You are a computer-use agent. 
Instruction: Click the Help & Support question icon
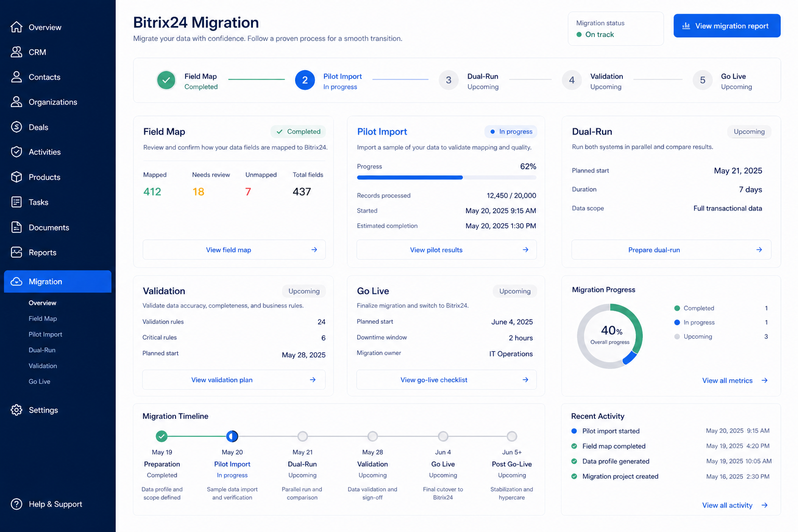[x=17, y=504]
